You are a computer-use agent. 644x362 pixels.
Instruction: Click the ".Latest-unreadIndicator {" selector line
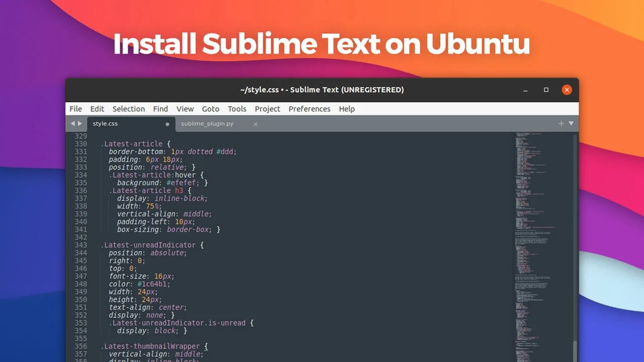(x=152, y=245)
